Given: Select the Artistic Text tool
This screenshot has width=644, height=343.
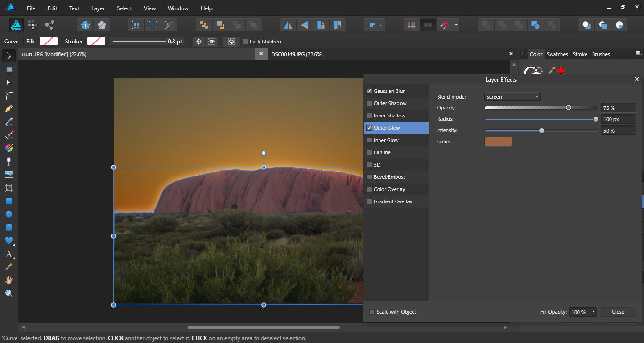Looking at the screenshot, I should [8, 254].
